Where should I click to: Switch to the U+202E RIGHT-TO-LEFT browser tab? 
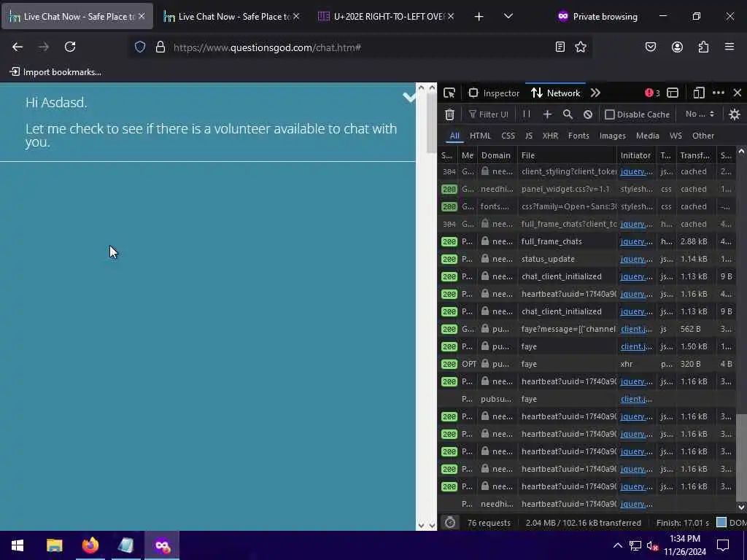387,17
